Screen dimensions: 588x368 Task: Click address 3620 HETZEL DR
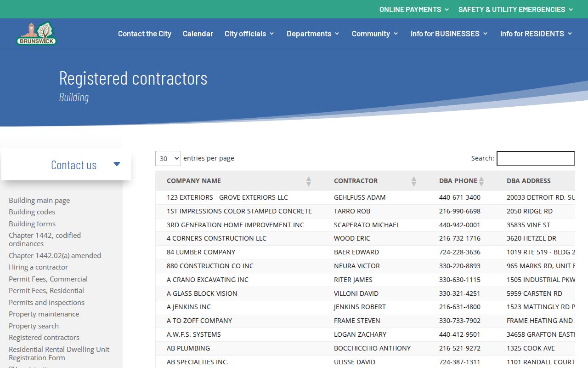(x=531, y=238)
